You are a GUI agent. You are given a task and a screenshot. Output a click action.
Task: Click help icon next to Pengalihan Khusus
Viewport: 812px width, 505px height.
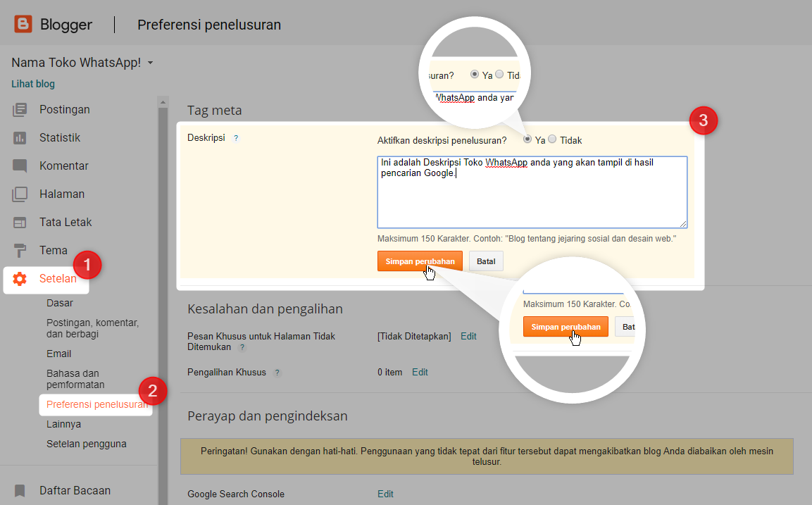click(x=277, y=373)
